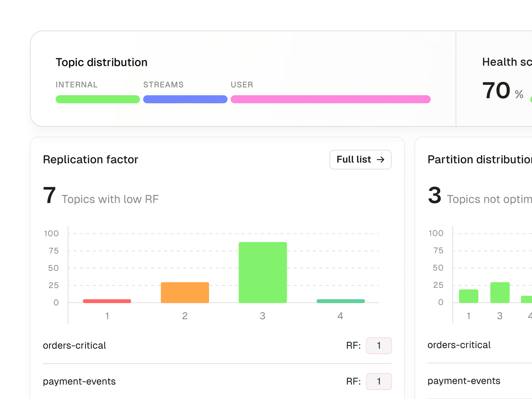
Task: Open the Topic distribution panel header
Action: [x=102, y=62]
